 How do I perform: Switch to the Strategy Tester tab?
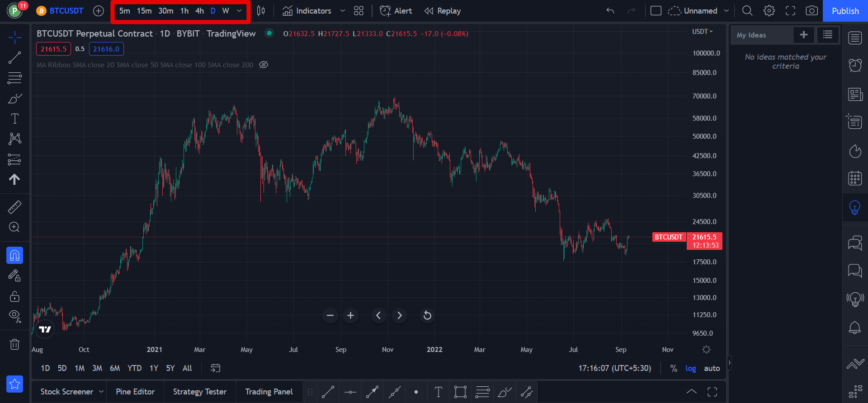[200, 392]
